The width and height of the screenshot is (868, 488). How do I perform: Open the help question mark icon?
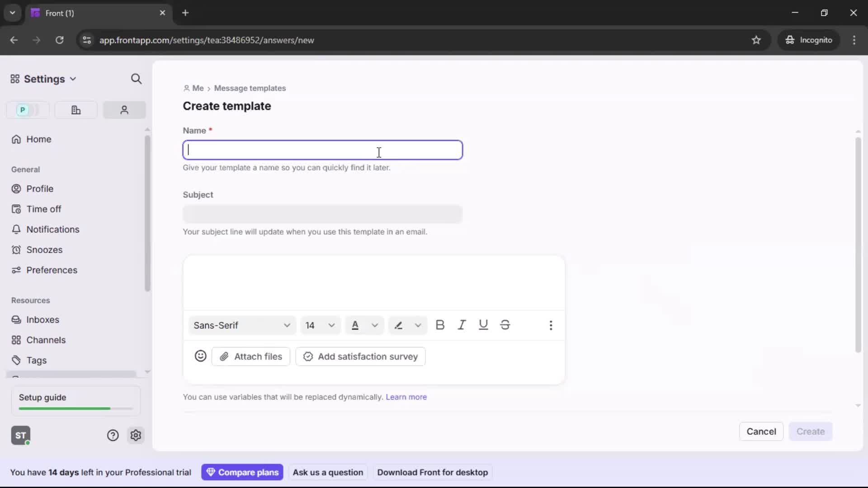[x=112, y=435]
